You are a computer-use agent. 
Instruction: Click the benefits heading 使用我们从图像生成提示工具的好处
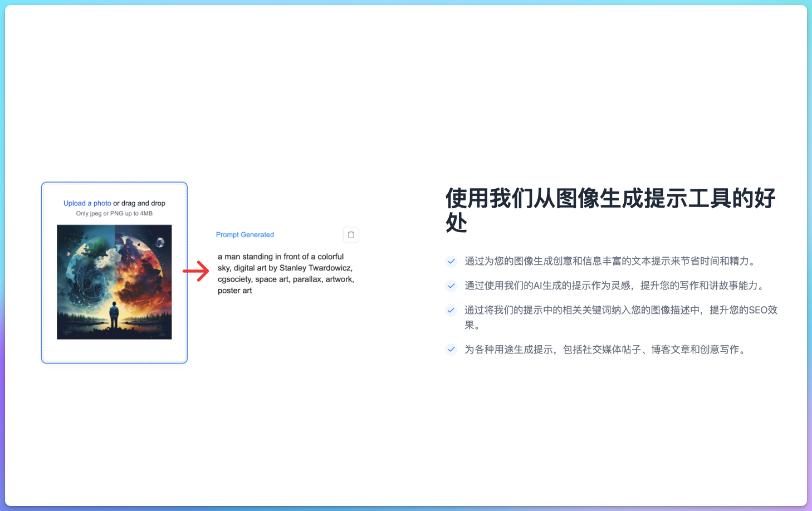pyautogui.click(x=610, y=210)
